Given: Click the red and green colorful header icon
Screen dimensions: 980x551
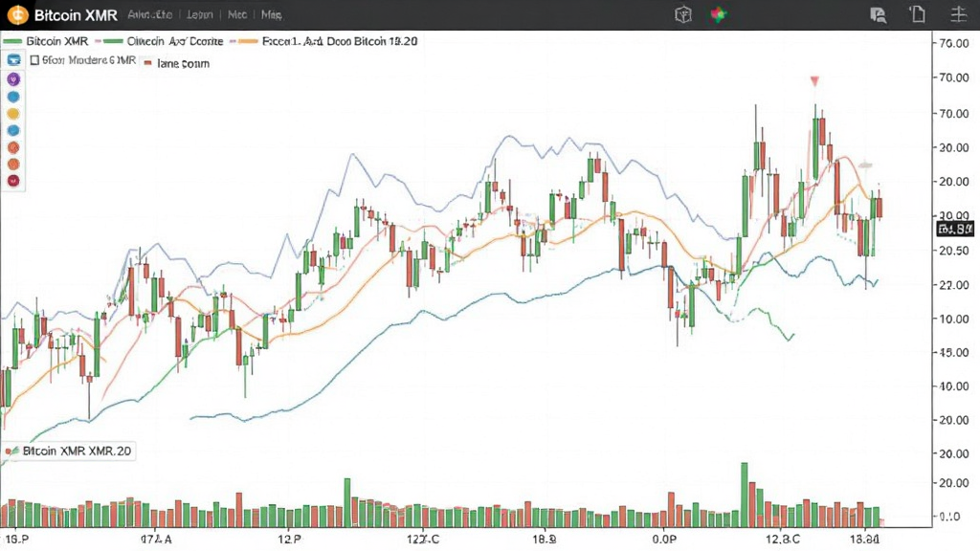Looking at the screenshot, I should click(719, 14).
